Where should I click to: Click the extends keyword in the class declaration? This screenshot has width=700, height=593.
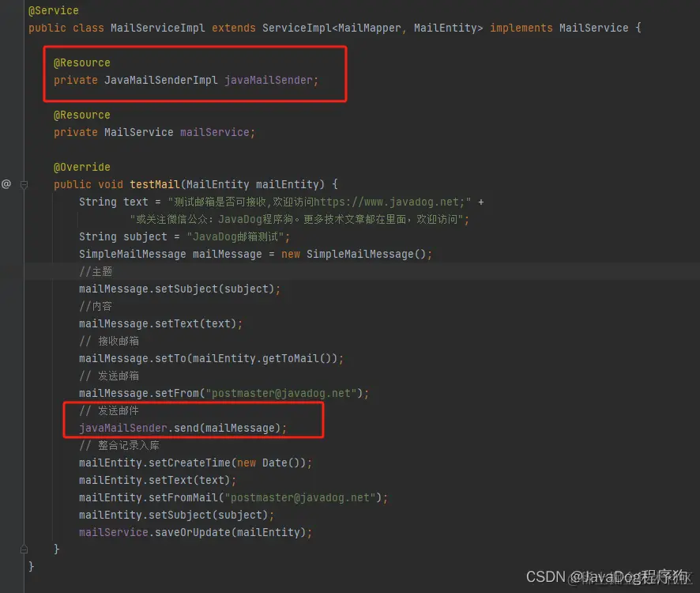click(234, 28)
